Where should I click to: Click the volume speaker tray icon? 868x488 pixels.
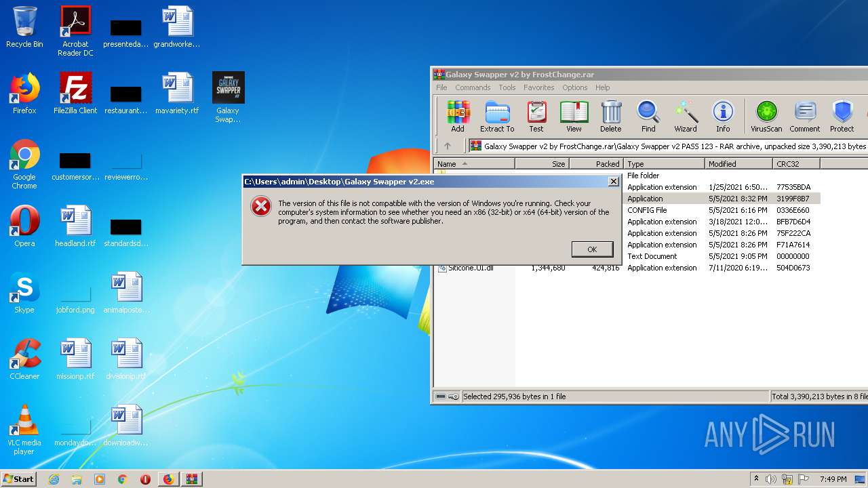point(771,479)
